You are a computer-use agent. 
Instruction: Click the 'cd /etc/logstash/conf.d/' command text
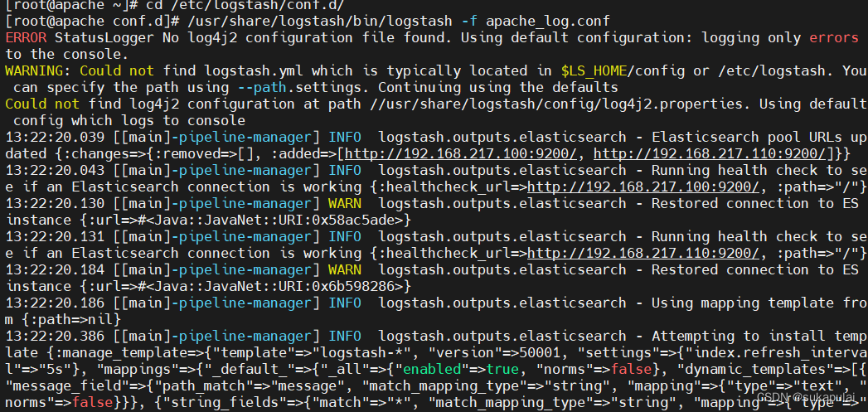pyautogui.click(x=245, y=5)
